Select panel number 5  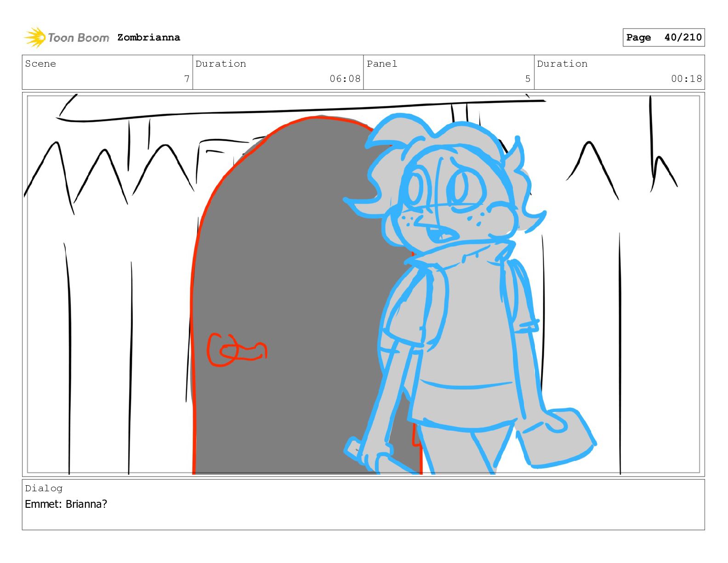(528, 79)
